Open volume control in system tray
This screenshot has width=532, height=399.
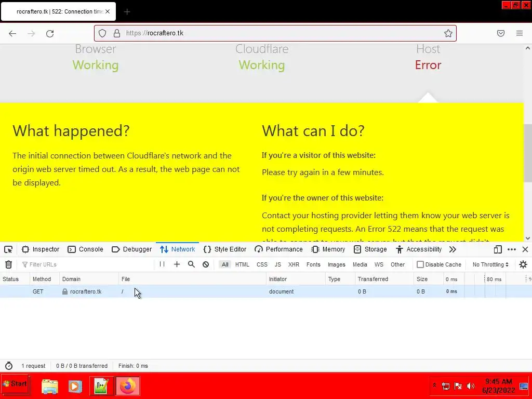click(x=471, y=386)
